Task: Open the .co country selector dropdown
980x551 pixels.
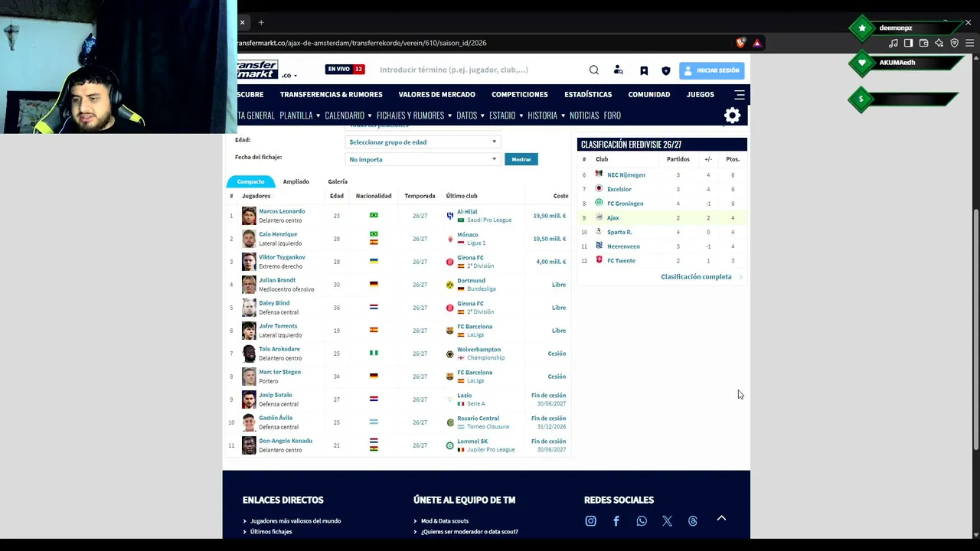Action: pyautogui.click(x=289, y=76)
